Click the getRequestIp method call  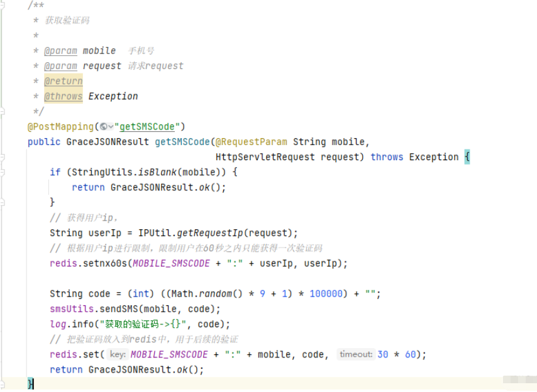coord(209,233)
